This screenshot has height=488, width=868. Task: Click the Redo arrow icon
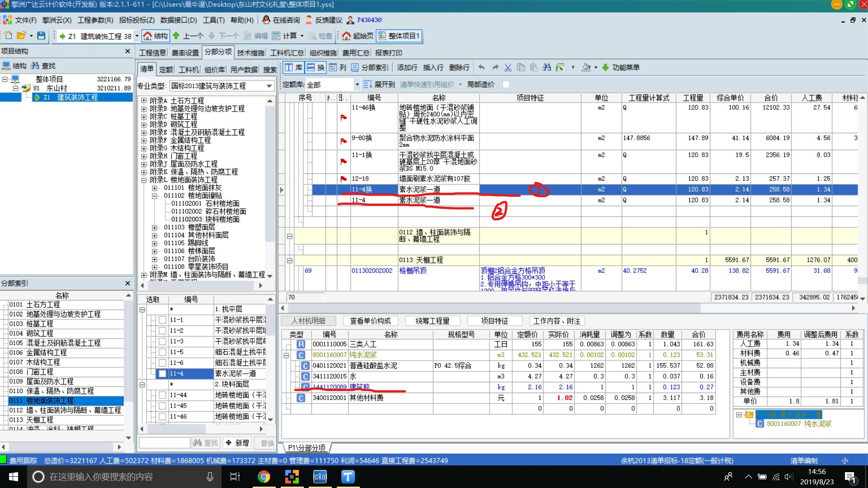click(495, 67)
